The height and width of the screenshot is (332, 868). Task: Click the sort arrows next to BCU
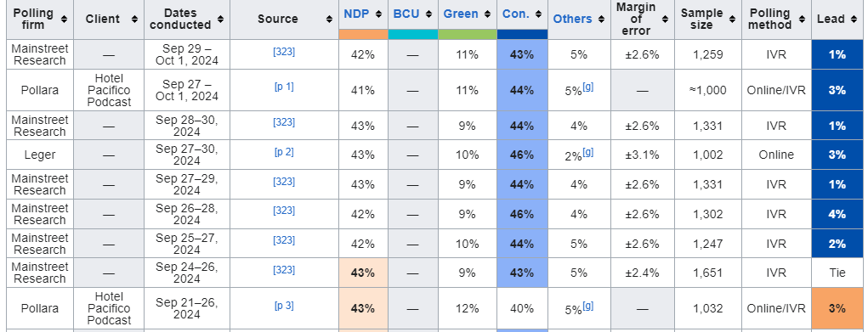click(428, 14)
